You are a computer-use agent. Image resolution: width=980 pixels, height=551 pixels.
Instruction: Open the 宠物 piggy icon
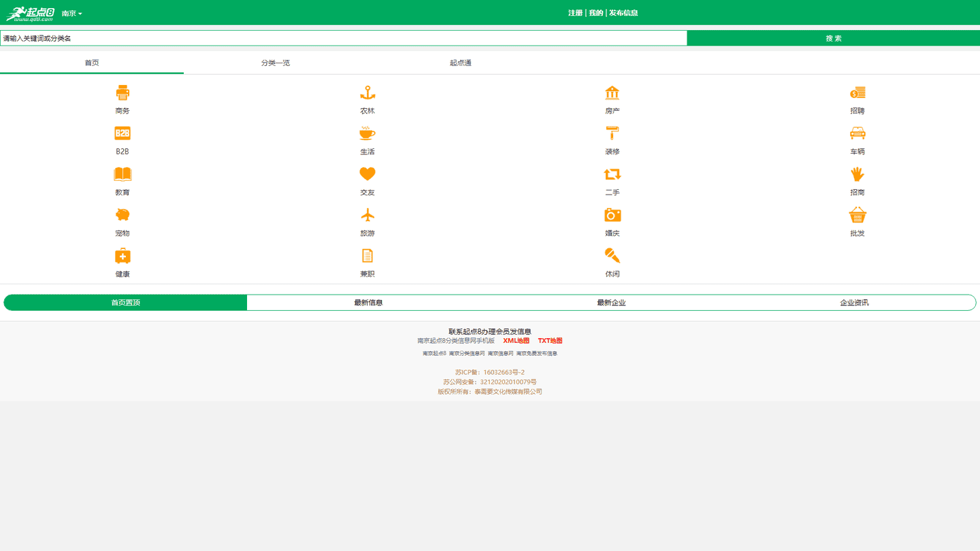(122, 215)
